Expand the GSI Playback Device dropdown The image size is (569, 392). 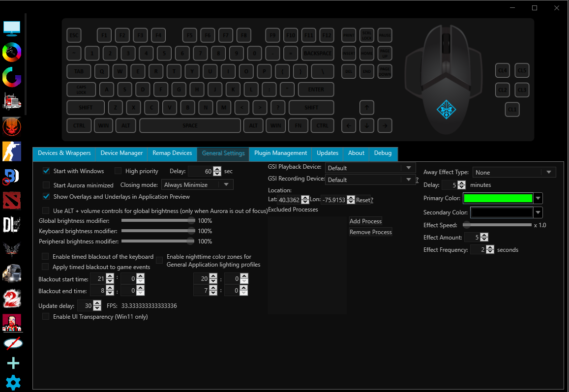coord(370,168)
